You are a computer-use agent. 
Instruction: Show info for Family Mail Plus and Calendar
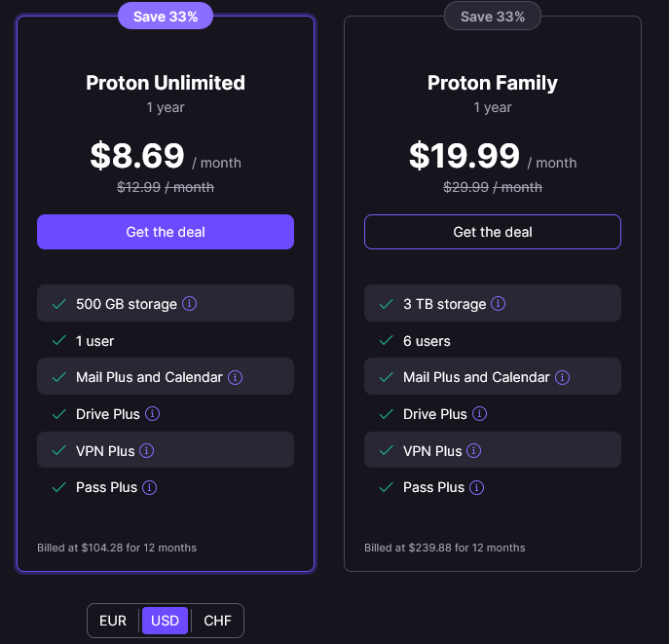pos(562,377)
